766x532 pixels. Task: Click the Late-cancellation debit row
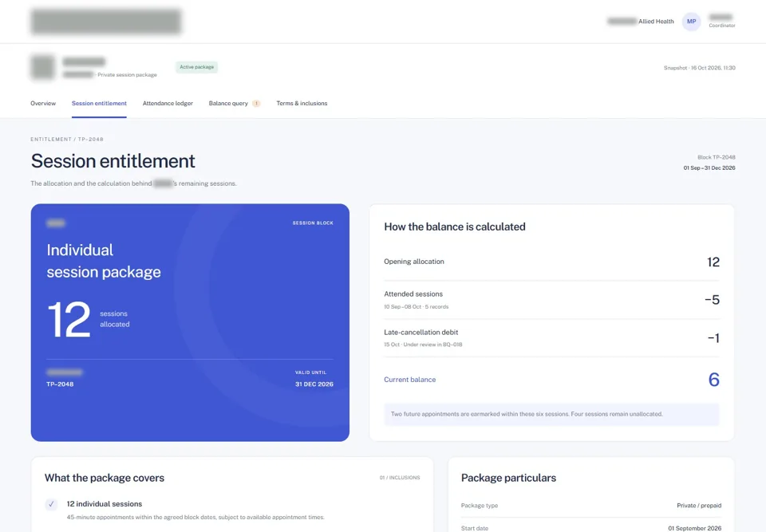click(x=551, y=338)
